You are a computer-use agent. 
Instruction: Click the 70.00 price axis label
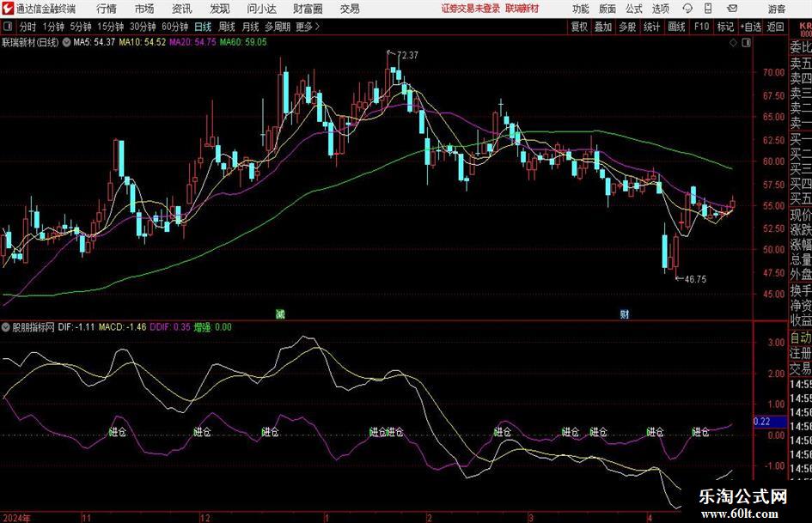[x=773, y=72]
